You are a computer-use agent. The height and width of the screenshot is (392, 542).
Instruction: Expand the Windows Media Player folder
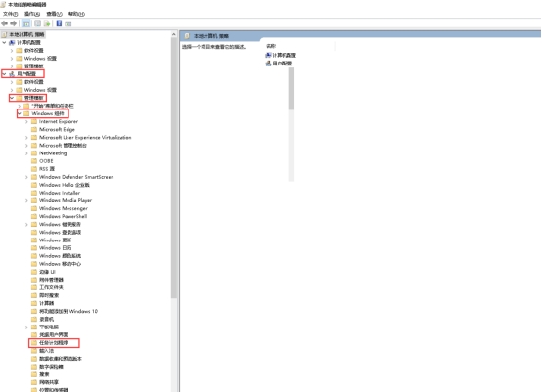pos(27,200)
